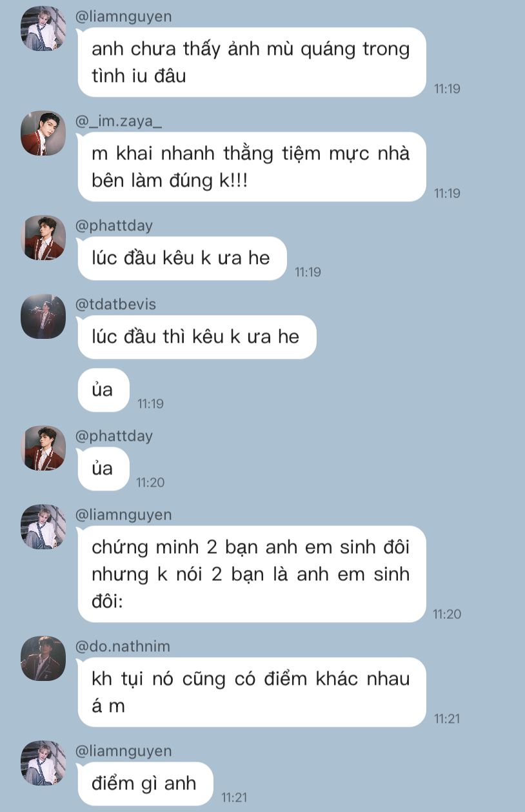Select the "ủa" bubble from @phattday
This screenshot has height=812, width=525.
tap(103, 469)
